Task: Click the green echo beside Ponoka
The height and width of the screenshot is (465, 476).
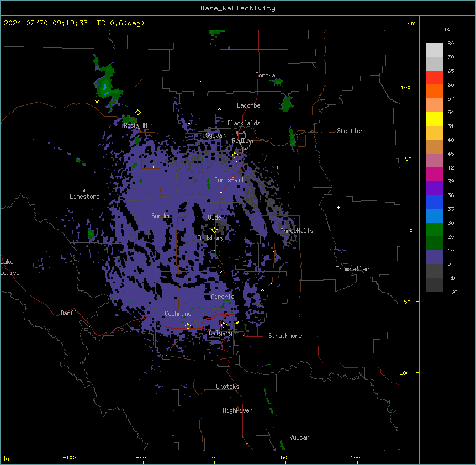Action: click(277, 82)
